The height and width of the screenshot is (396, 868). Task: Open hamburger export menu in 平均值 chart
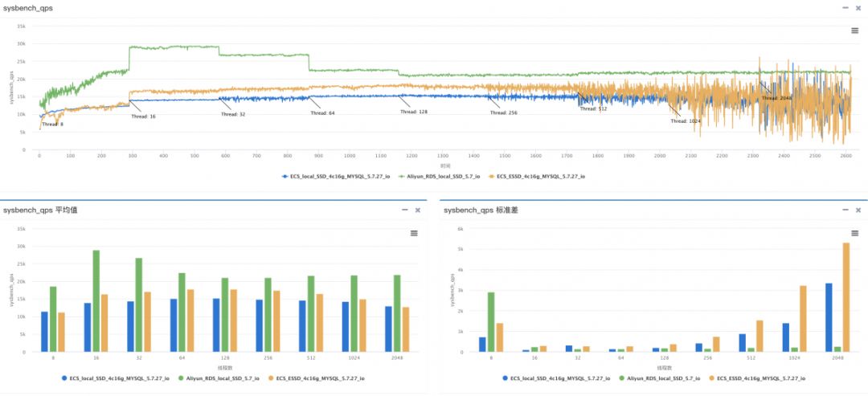(x=414, y=233)
